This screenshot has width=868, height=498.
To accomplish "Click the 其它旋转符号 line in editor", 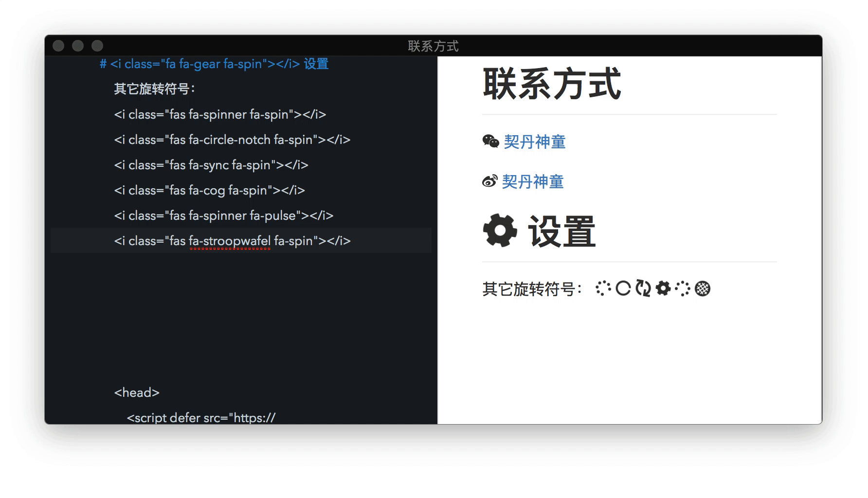I will point(155,89).
